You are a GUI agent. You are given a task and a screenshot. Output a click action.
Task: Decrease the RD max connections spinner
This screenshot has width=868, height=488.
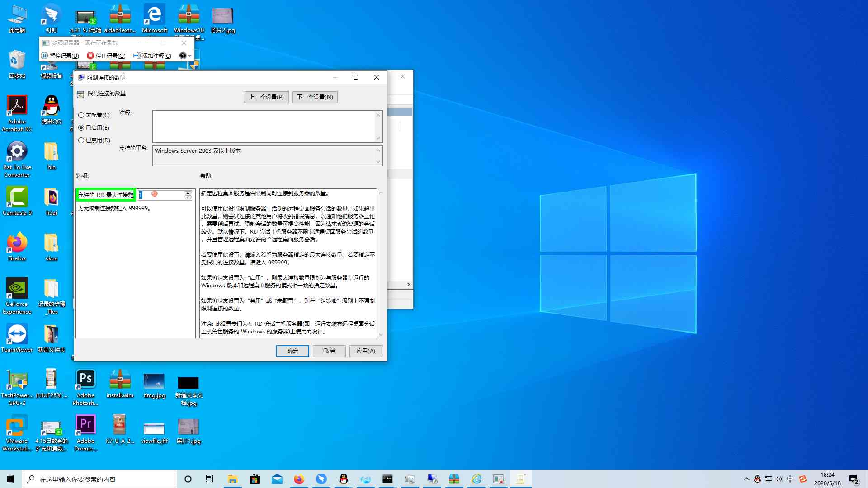pos(188,197)
